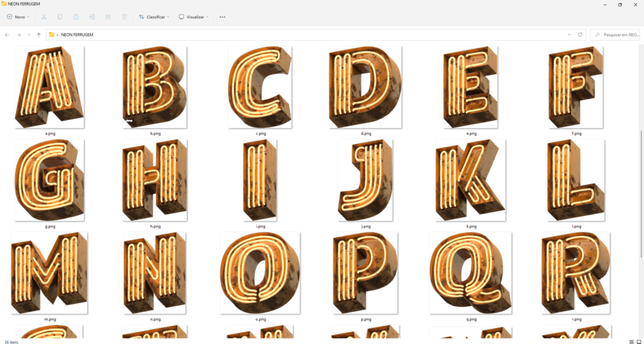Navigate back with the left arrow
The image size is (644, 344).
[x=7, y=35]
